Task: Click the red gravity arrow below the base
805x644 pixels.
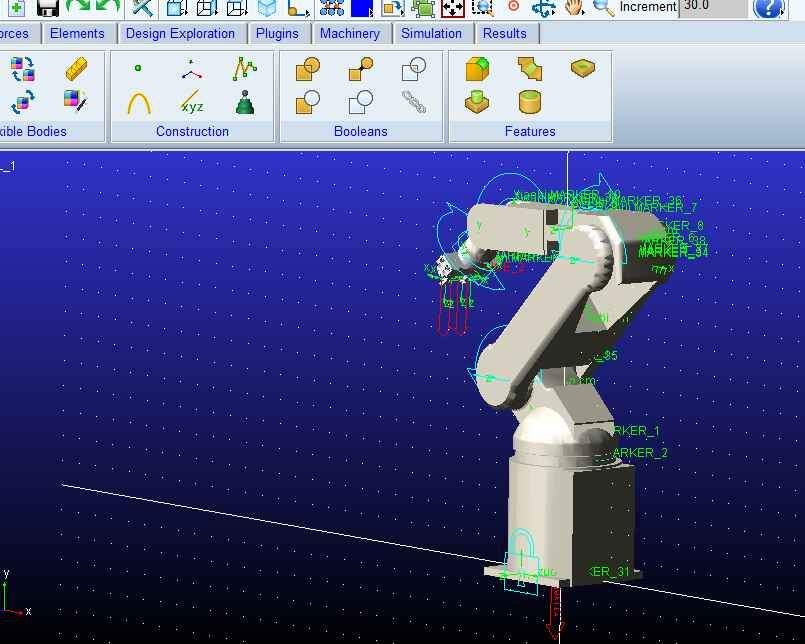Action: point(555,614)
